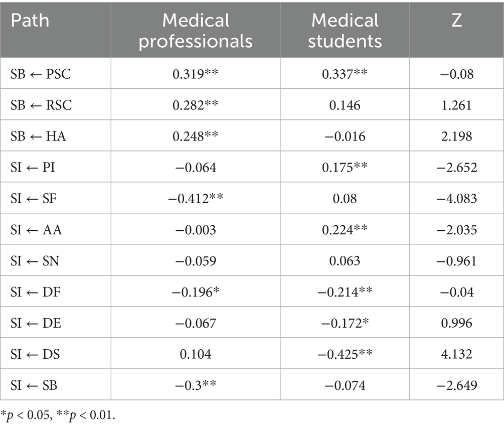Select the −0.172* medical students value
Viewport: 504px width, 427px height.
click(x=345, y=323)
